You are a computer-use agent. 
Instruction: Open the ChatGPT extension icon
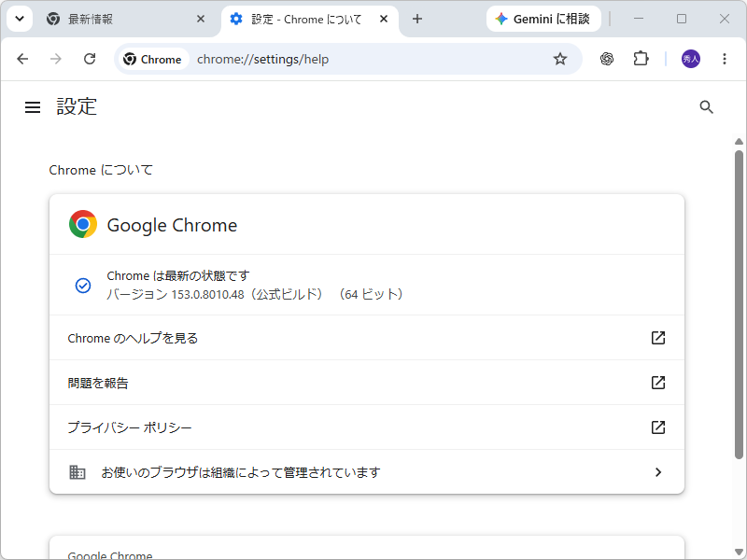(606, 59)
